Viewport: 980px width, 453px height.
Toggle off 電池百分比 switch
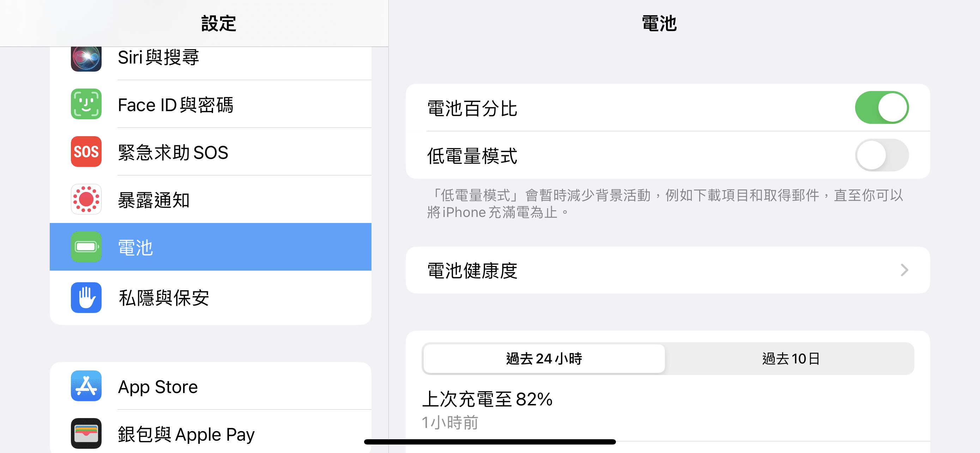[882, 108]
